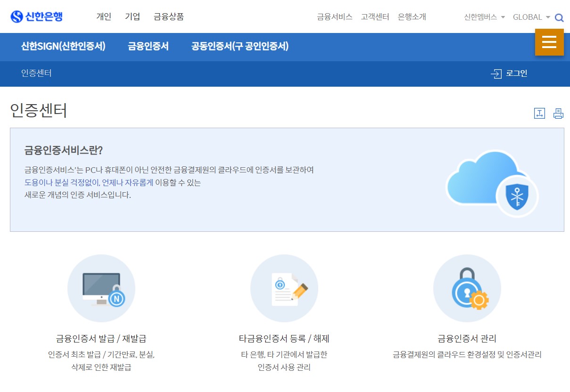
Task: Switch to the 금융인증서 tab
Action: [148, 47]
